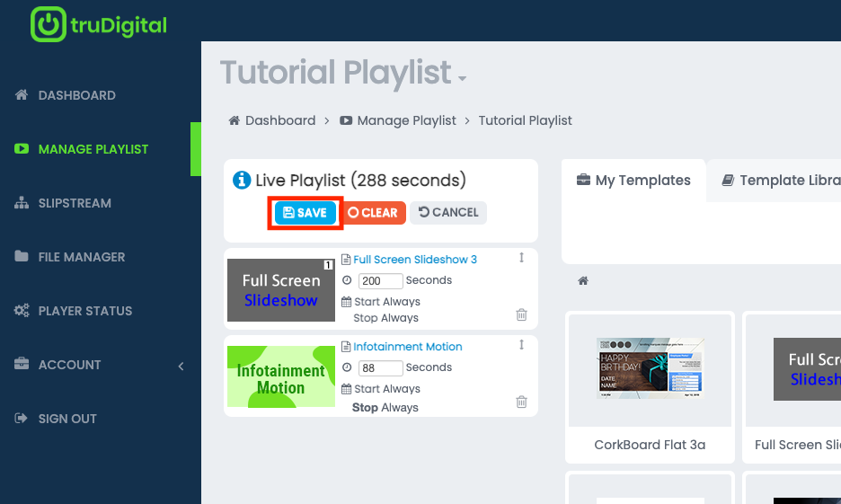Edit duration field showing 88 seconds
The image size is (841, 504).
[380, 368]
